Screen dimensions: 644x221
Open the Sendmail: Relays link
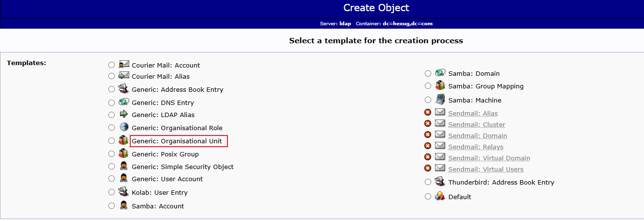click(x=476, y=147)
